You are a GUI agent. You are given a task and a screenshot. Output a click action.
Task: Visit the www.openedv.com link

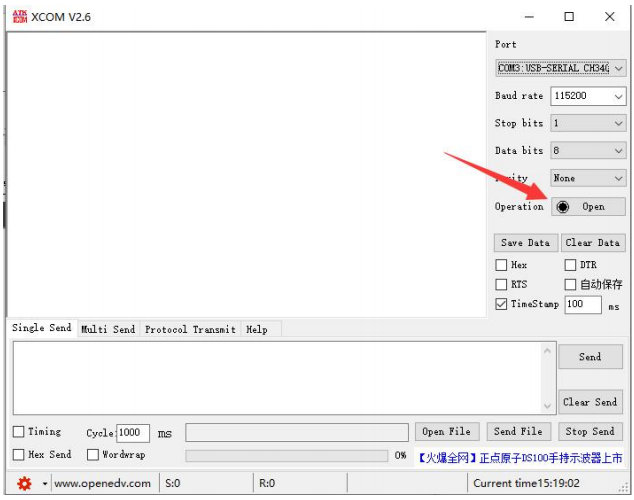coord(102,484)
